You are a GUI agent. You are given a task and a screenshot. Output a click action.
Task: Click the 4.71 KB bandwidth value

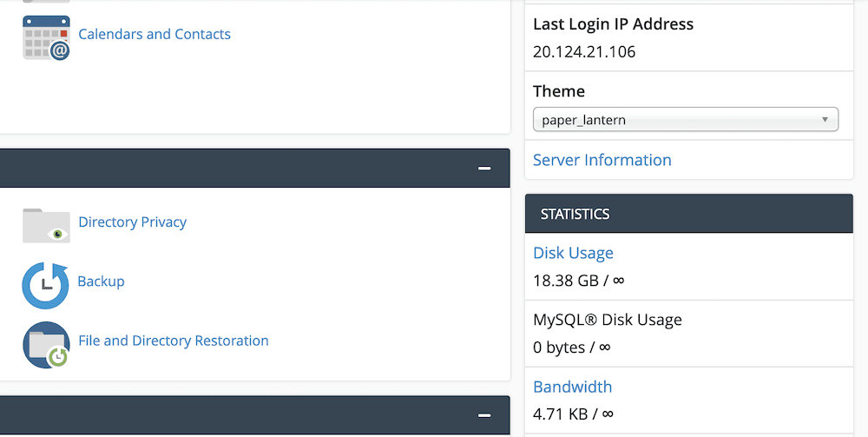[573, 414]
